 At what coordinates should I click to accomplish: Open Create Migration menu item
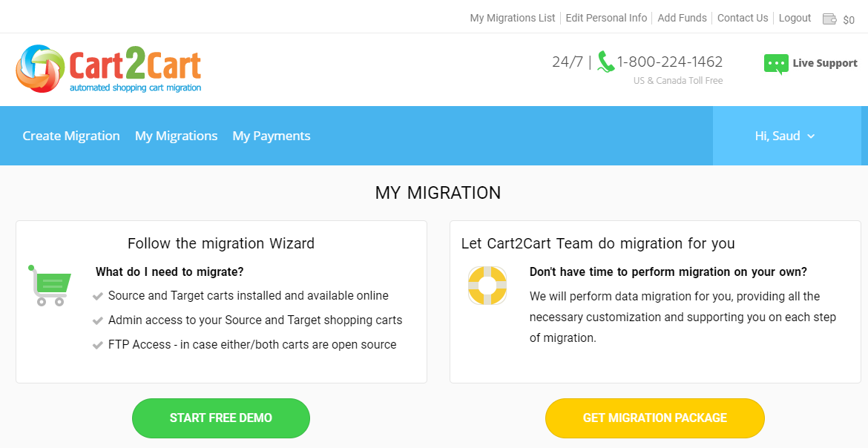point(71,136)
